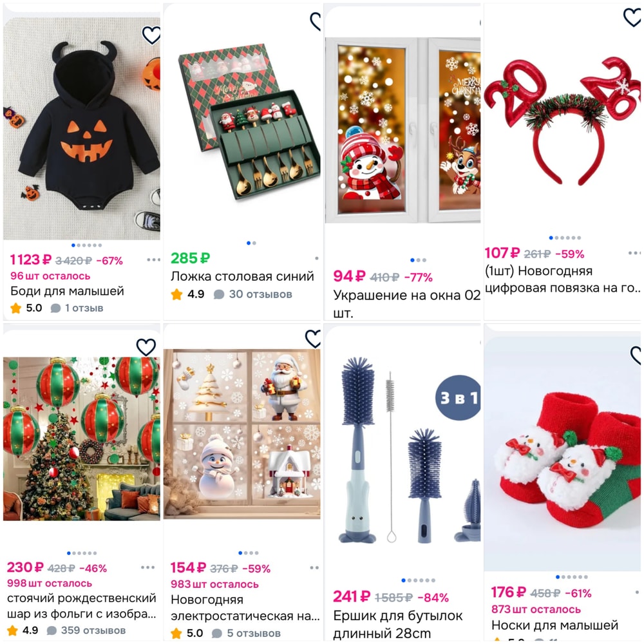This screenshot has height=644, width=644.
Task: Tap star icon for electrostatic window sticker
Action: [176, 633]
